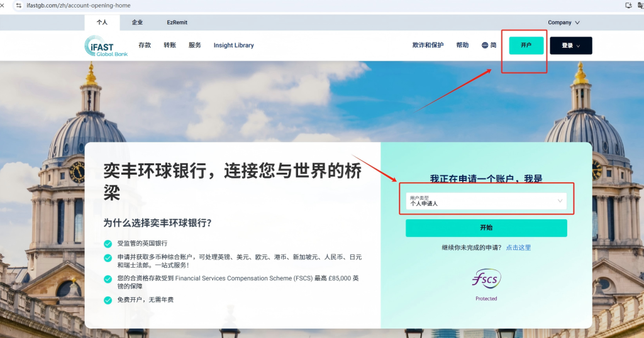Screen dimensions: 644x338
Task: Open the 服务 menu
Action: point(195,45)
